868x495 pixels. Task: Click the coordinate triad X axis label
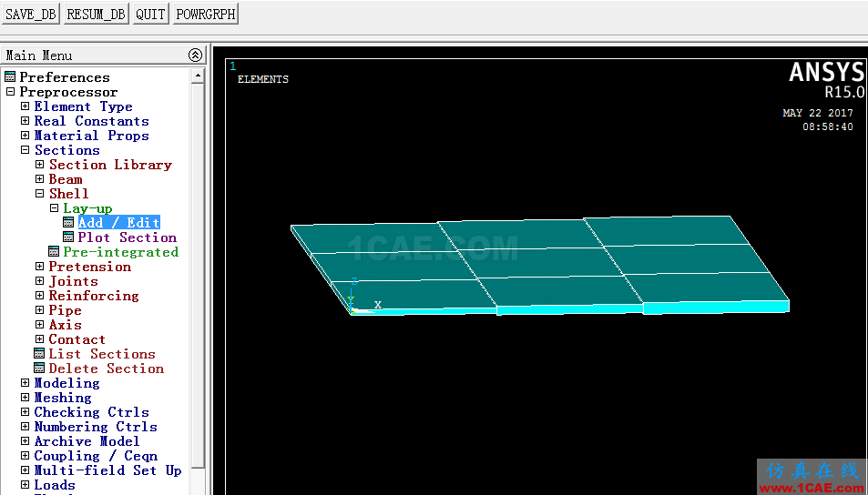[378, 305]
